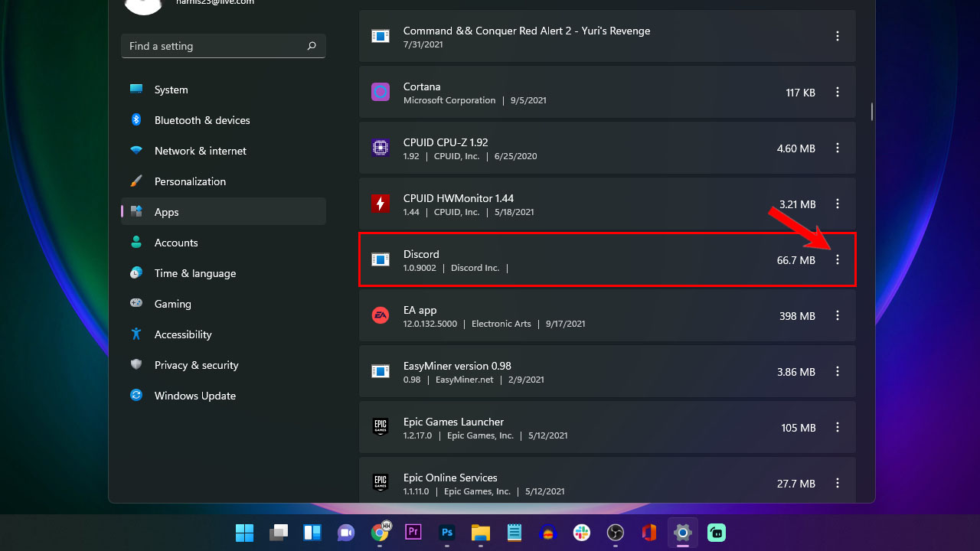Select the Discord app icon

381,259
